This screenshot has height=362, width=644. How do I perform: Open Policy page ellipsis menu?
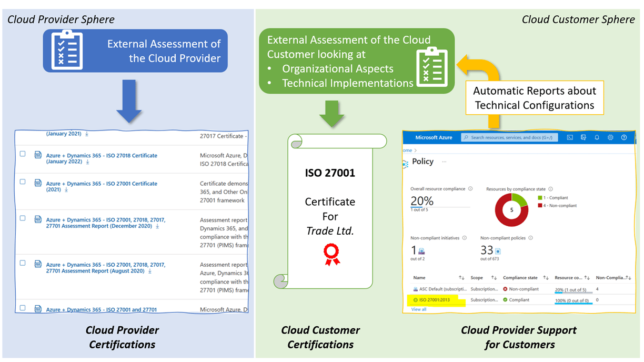point(444,162)
